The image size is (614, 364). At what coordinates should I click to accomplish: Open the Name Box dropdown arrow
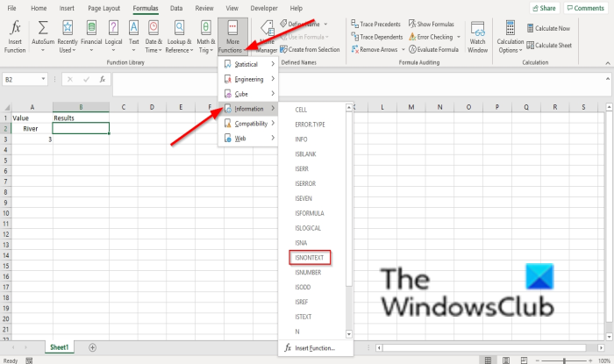click(43, 79)
